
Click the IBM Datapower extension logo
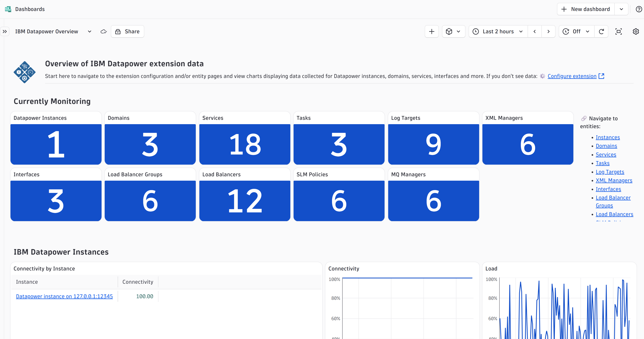tap(24, 72)
